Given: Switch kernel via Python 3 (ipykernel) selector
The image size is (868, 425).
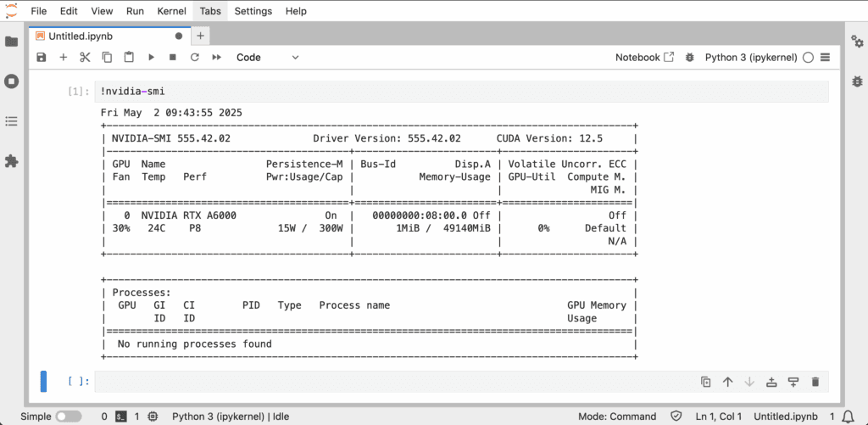Looking at the screenshot, I should (x=751, y=58).
